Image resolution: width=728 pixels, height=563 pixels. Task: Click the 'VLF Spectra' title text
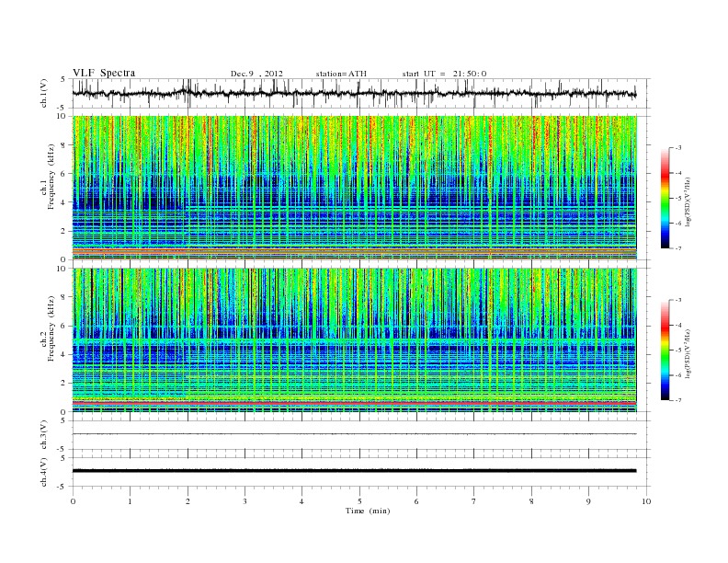coord(104,73)
